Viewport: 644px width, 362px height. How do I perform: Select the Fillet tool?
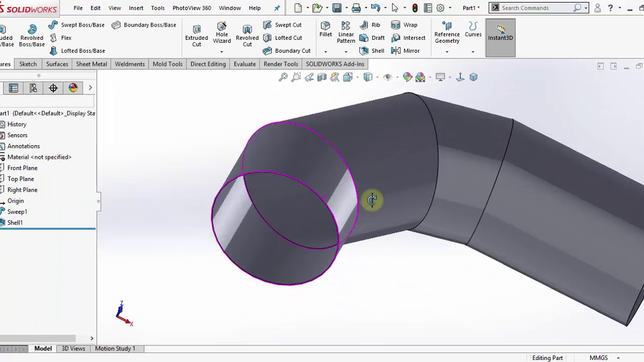pos(326,30)
